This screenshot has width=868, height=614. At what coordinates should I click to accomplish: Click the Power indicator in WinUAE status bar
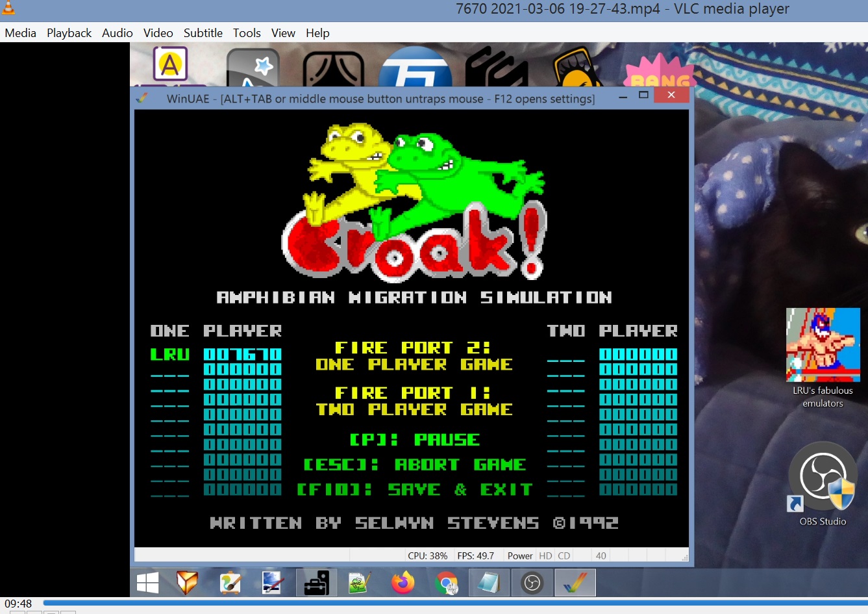[x=520, y=556]
